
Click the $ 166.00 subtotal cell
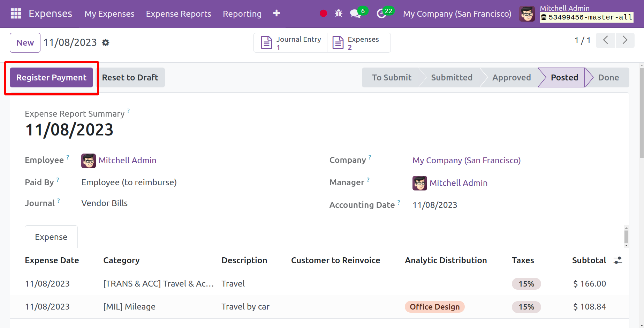tap(590, 284)
